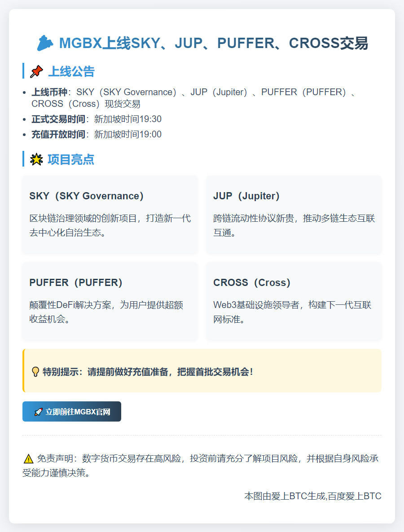Click the 免责声明 disclaimer paragraph
Viewport: 404px width, 532px height.
coord(201,466)
